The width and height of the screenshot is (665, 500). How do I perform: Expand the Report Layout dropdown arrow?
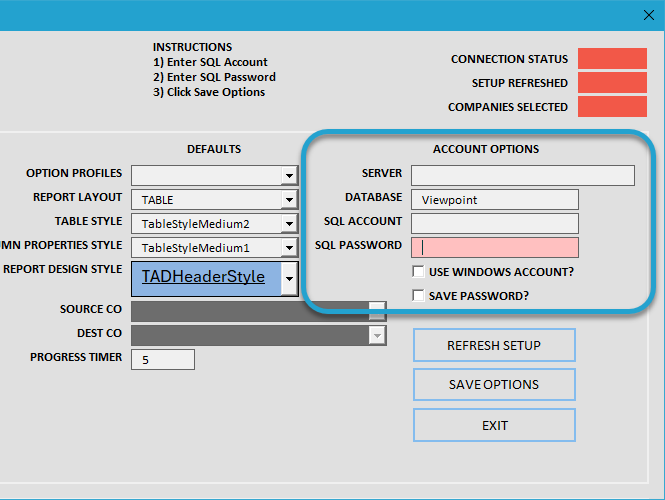pos(289,199)
